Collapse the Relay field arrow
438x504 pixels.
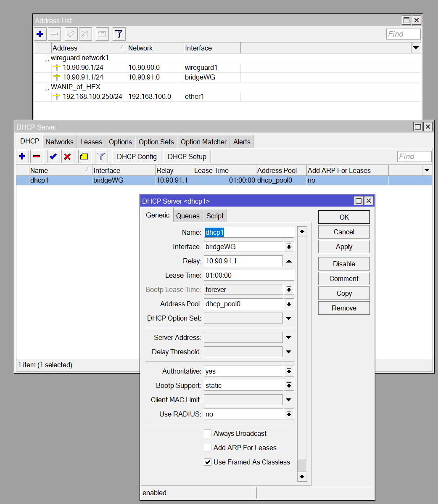(x=289, y=261)
